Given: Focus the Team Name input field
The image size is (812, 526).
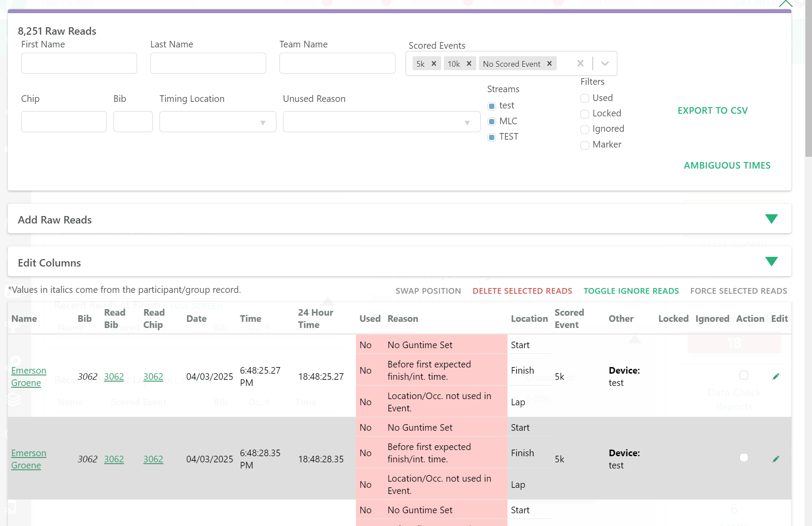Looking at the screenshot, I should (337, 63).
